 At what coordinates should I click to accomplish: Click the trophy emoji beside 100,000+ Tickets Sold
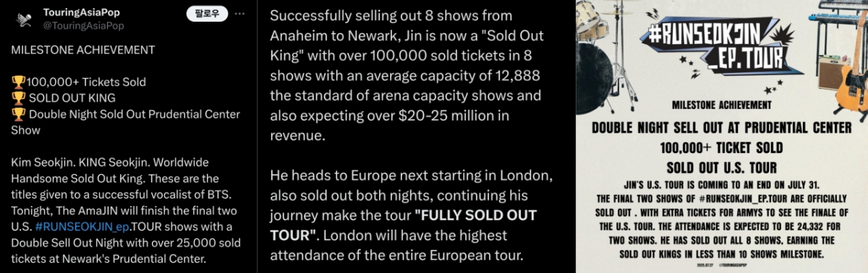pyautogui.click(x=18, y=82)
